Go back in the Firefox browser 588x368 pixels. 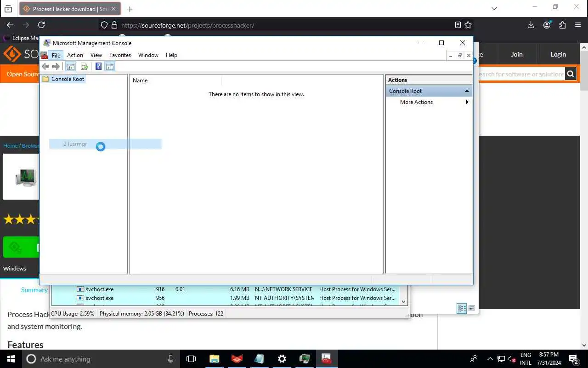(10, 25)
